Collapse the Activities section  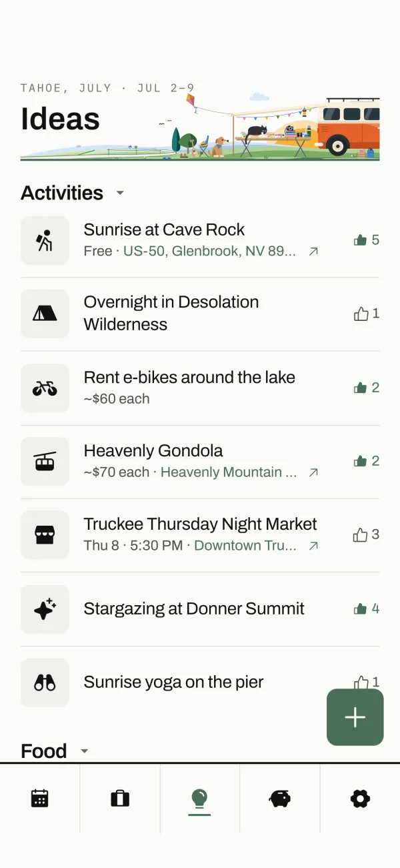120,193
